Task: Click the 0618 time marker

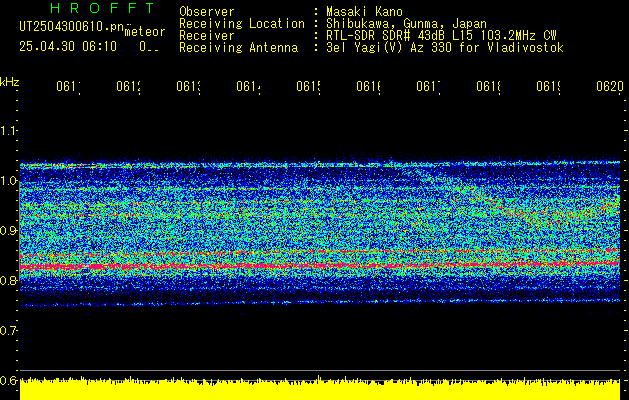Action: coord(489,87)
